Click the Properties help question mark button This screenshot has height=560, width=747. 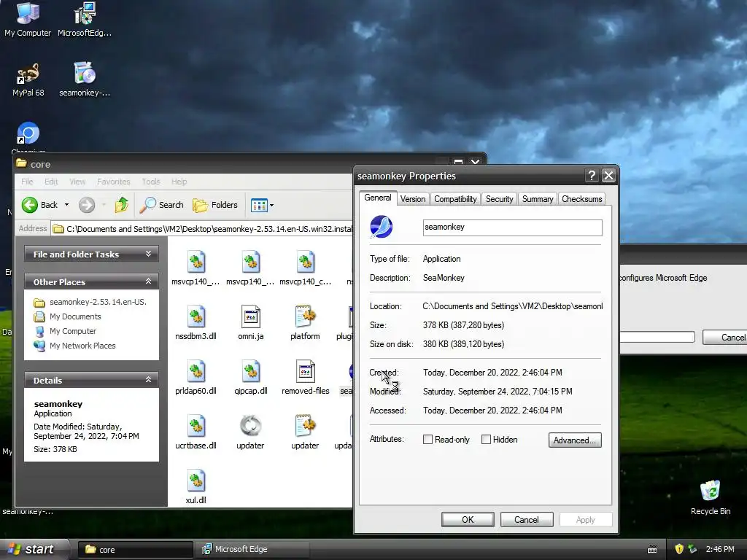click(x=591, y=176)
